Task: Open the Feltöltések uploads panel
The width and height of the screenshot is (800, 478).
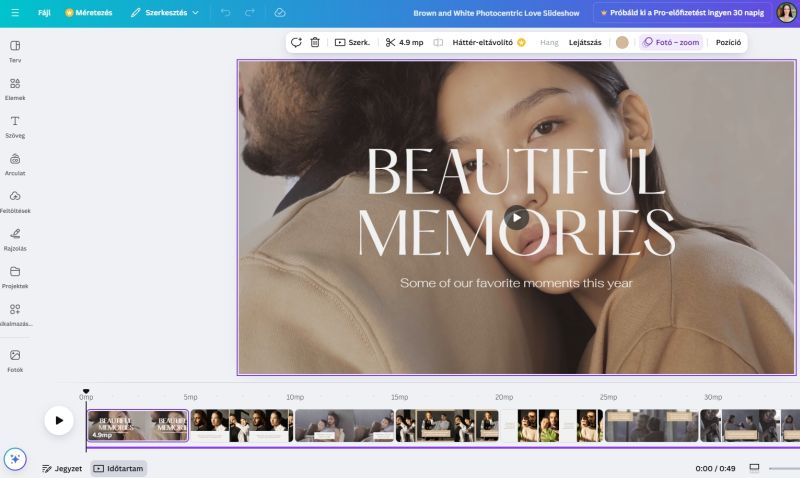Action: [x=15, y=202]
